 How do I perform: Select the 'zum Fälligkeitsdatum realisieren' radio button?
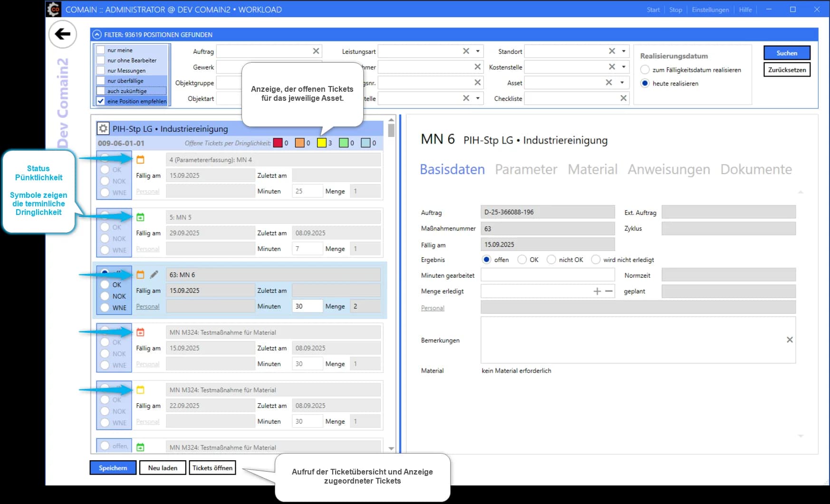point(645,69)
